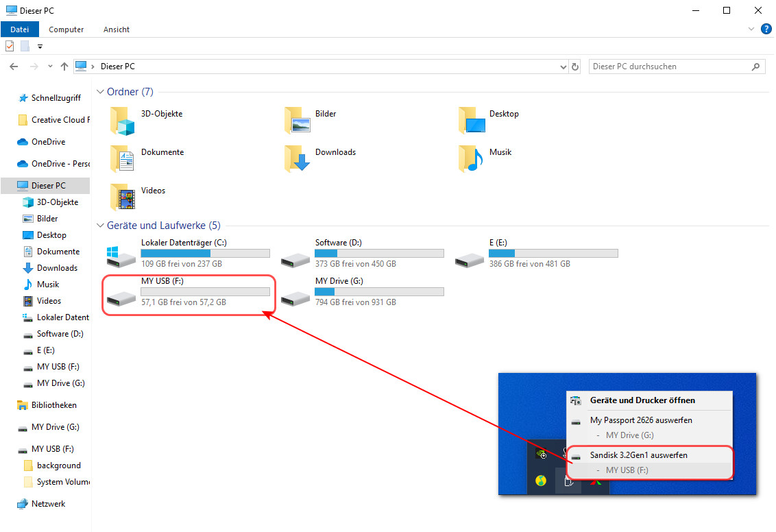Expand the ribbon with the chevron

751,29
